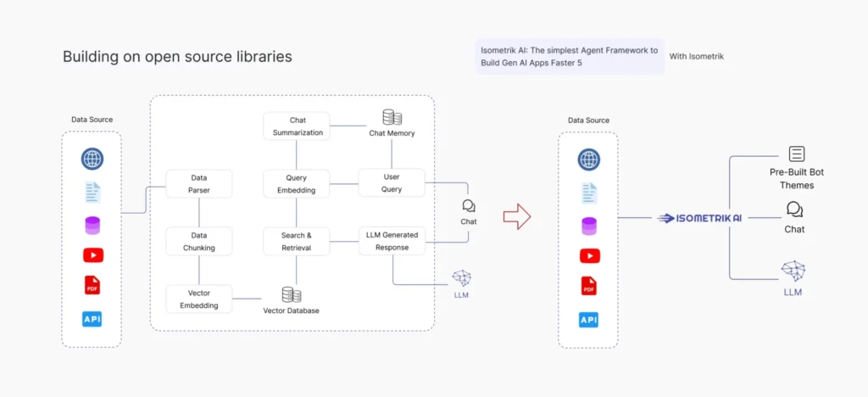Click the PDF icon in the Isometrik data source
Screen dimensions: 868x397
(588, 287)
